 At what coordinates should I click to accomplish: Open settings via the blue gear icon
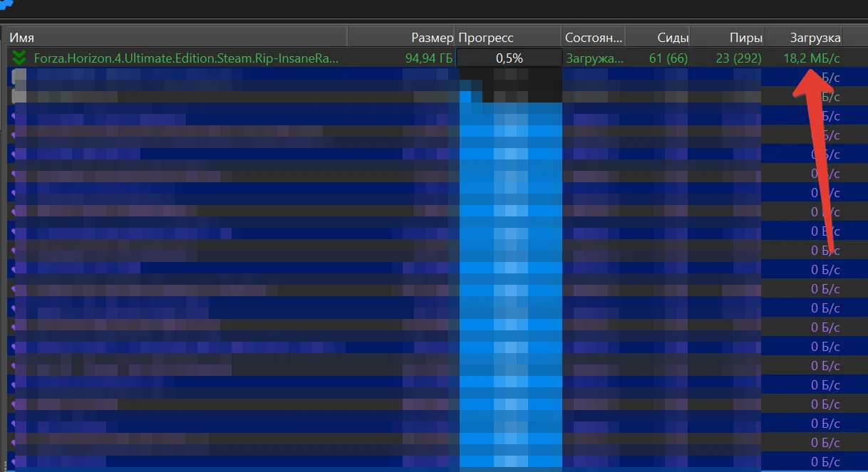coord(6,4)
